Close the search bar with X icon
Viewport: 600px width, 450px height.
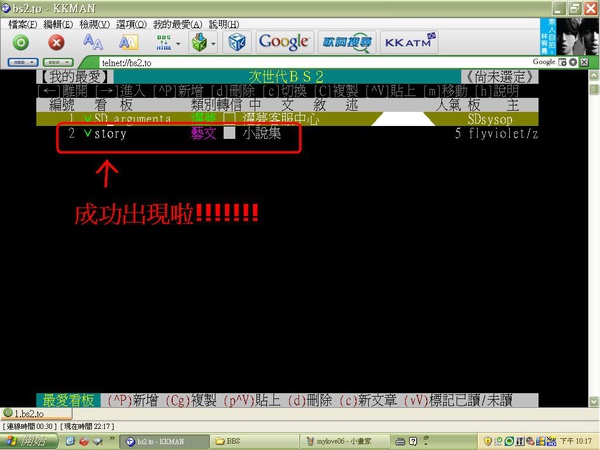tap(584, 62)
